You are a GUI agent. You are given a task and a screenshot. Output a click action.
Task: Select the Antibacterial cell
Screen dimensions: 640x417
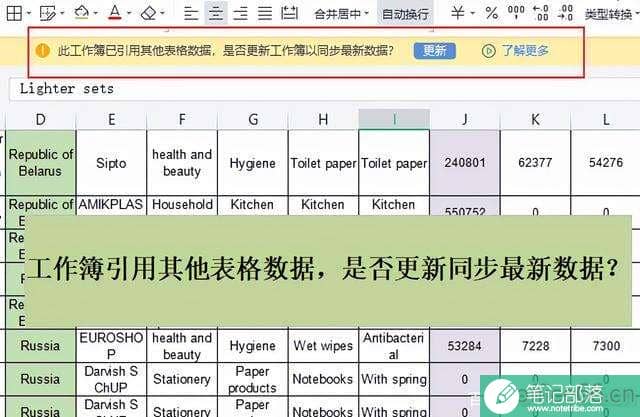(x=394, y=346)
